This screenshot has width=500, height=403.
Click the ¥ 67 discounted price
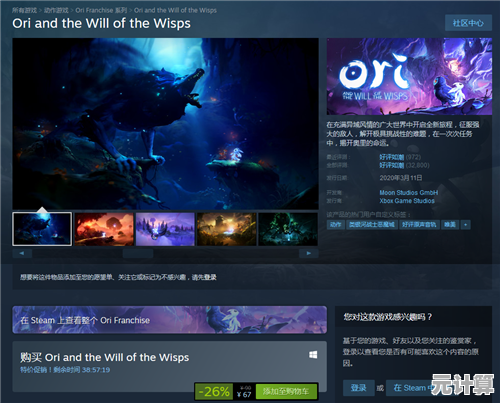click(x=244, y=395)
